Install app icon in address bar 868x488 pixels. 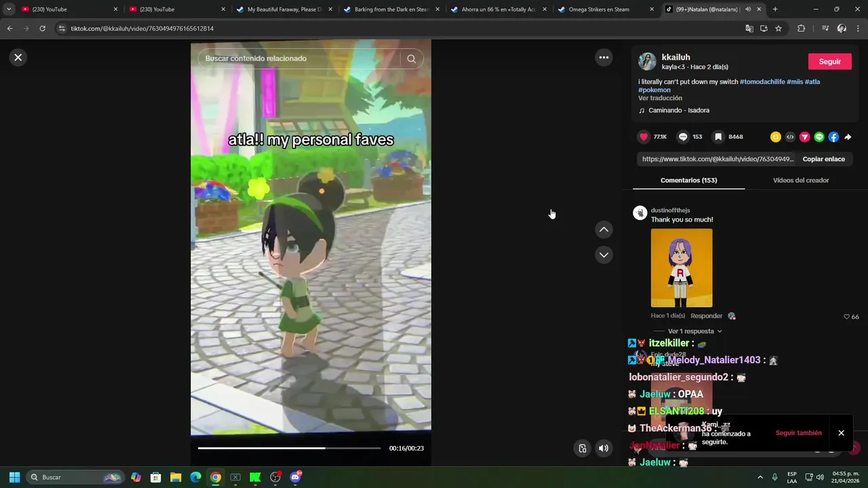(764, 28)
